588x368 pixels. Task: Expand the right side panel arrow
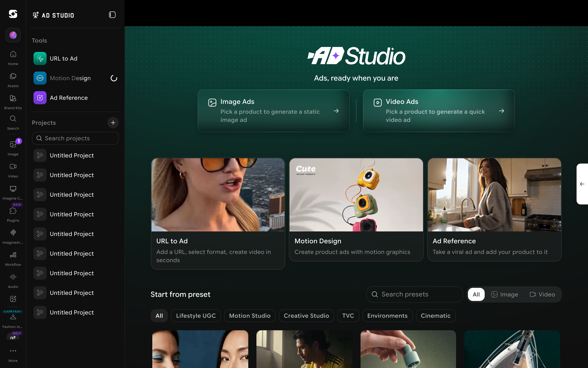[x=582, y=184]
